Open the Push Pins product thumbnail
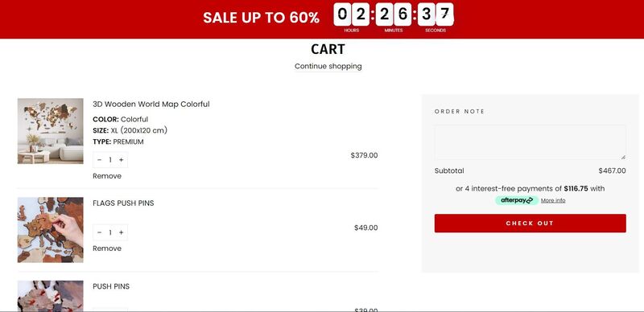 click(50, 296)
